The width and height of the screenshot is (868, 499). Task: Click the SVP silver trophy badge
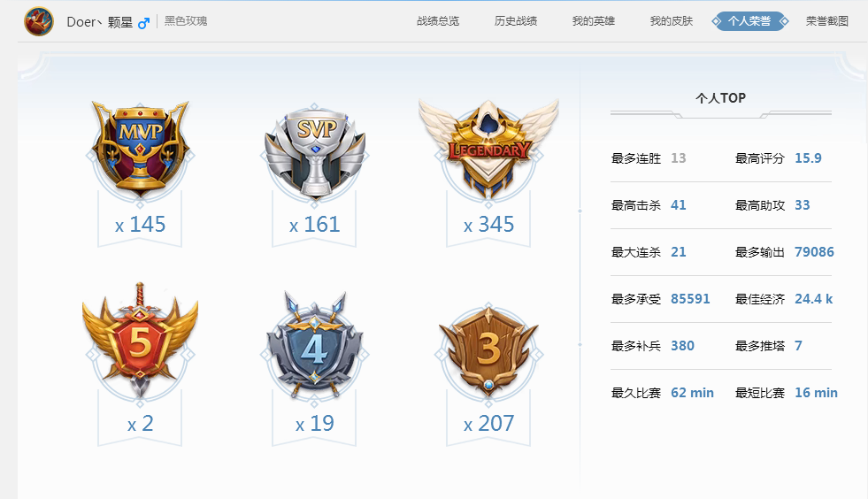pos(314,152)
